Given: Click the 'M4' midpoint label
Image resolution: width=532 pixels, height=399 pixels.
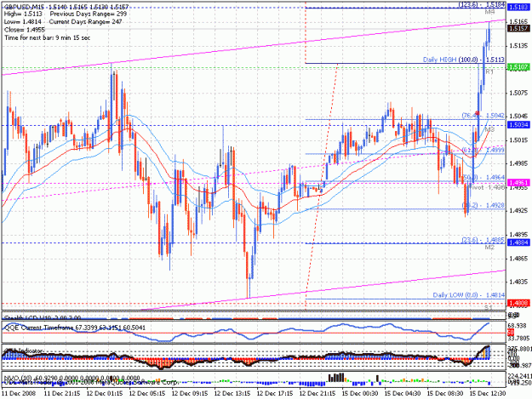Looking at the screenshot, I should point(489,12).
